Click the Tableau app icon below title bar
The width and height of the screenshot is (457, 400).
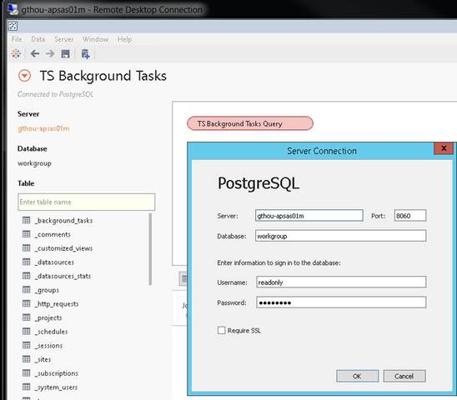pyautogui.click(x=13, y=26)
